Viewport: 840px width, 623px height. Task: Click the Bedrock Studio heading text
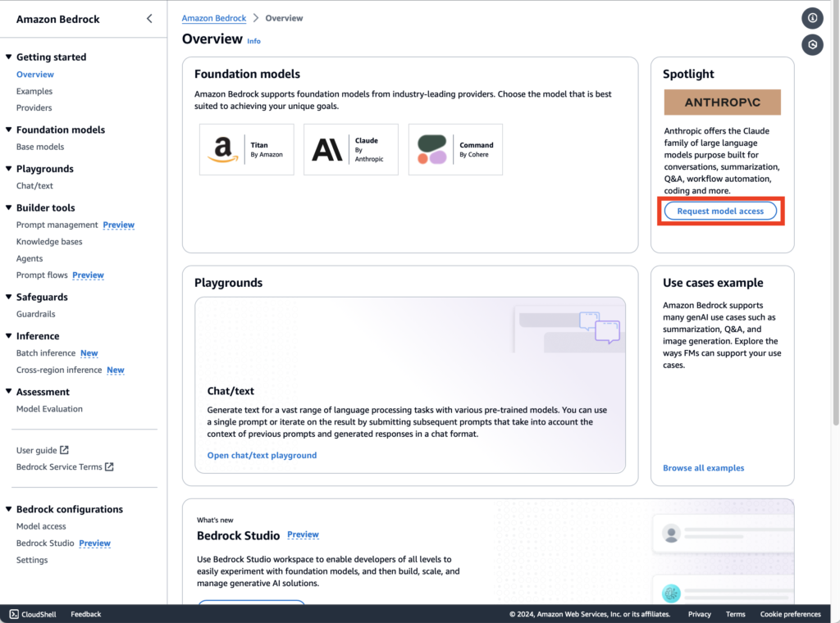tap(239, 536)
